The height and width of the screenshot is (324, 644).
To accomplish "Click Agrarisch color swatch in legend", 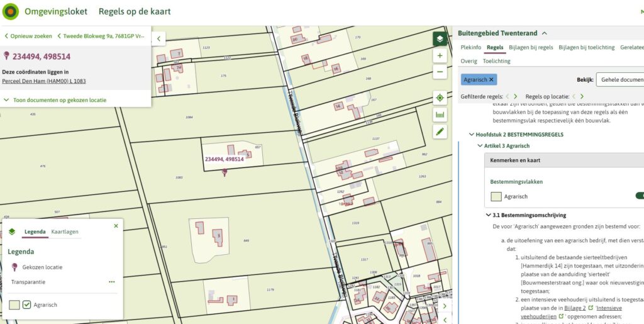I will 14,304.
